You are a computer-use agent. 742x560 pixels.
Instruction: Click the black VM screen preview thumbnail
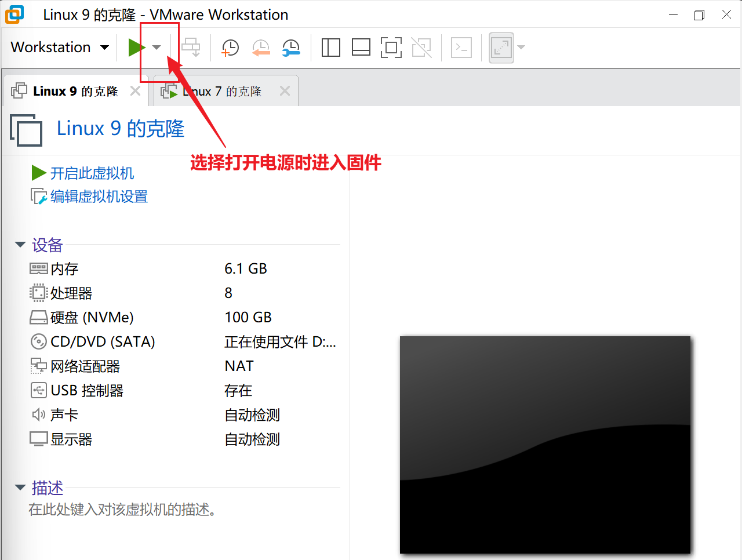click(x=545, y=445)
